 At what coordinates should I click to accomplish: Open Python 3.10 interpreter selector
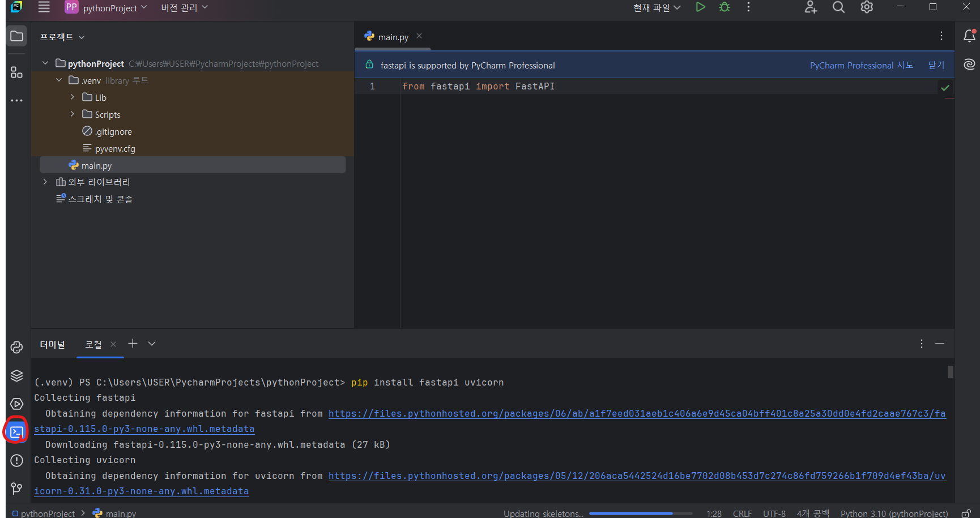tap(894, 513)
